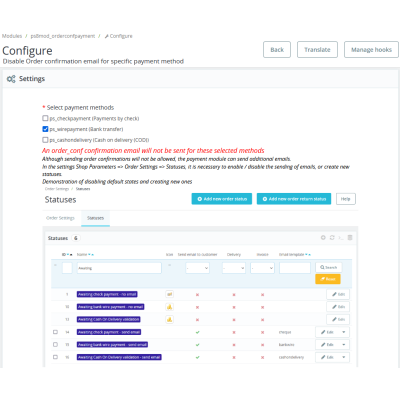
Task: Click the purple Awaiting bank wire payment - send email label
Action: [x=112, y=345]
